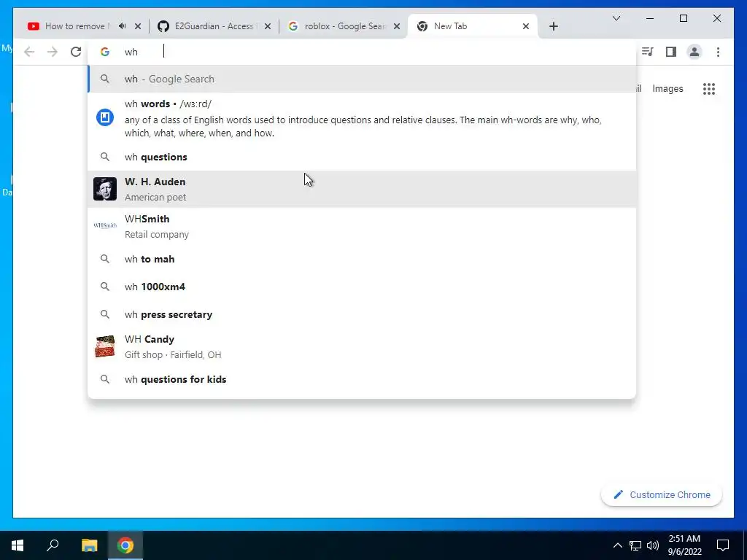Image resolution: width=747 pixels, height=560 pixels.
Task: Select 'wh to mah' suggestion
Action: coord(362,259)
